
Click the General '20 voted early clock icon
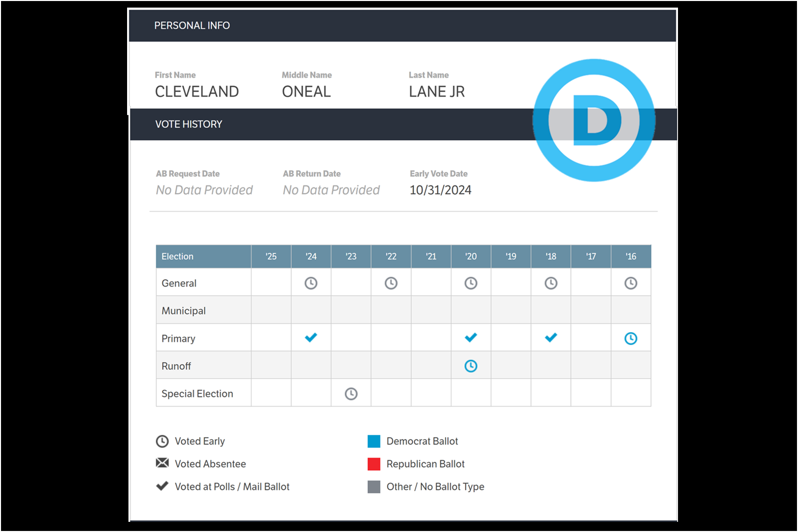(x=471, y=283)
